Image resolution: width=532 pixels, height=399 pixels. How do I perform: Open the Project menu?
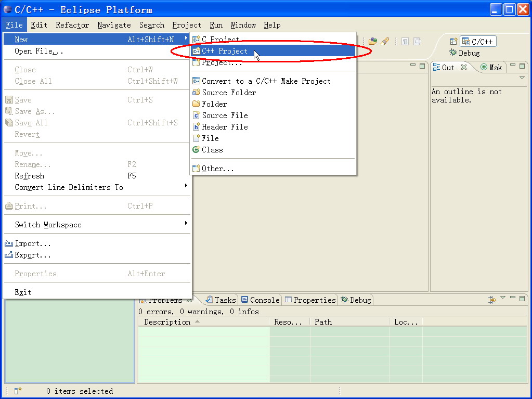click(187, 25)
